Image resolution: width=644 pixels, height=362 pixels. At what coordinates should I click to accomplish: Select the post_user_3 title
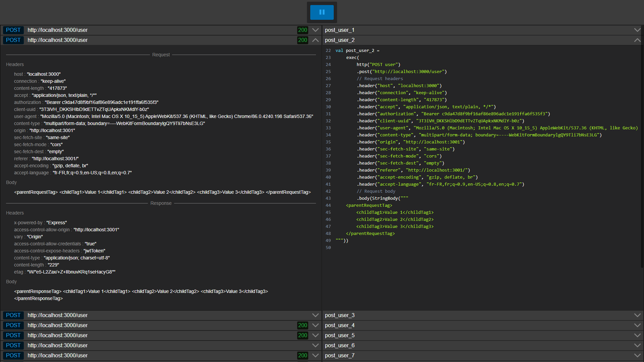(x=339, y=315)
